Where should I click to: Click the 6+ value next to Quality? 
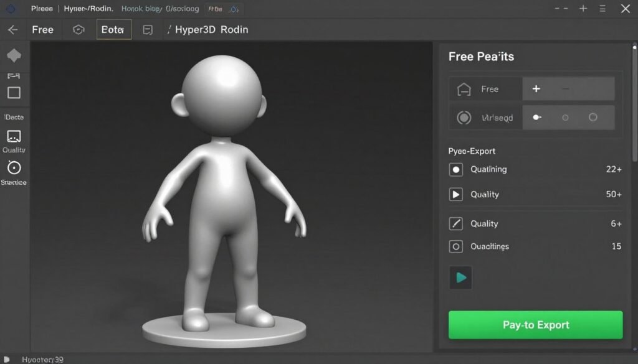pyautogui.click(x=616, y=223)
